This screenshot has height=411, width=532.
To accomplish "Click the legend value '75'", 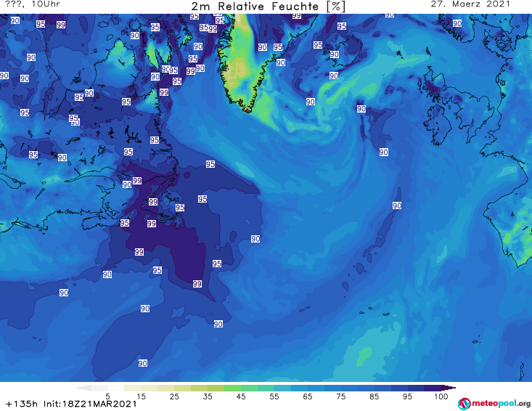I will 340,396.
